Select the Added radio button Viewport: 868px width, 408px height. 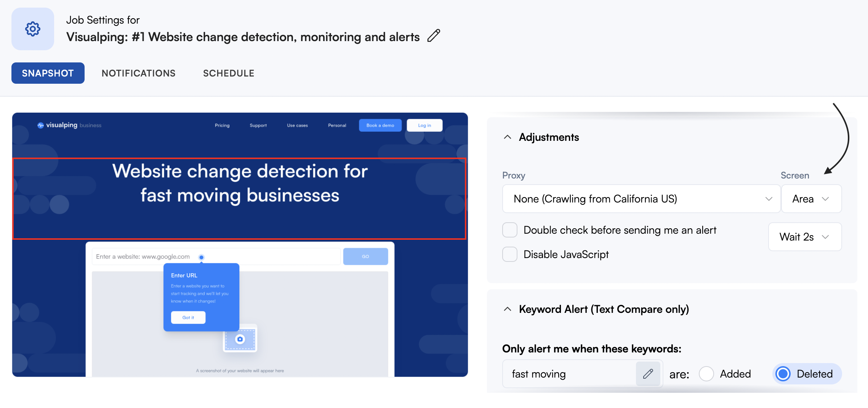[706, 374]
